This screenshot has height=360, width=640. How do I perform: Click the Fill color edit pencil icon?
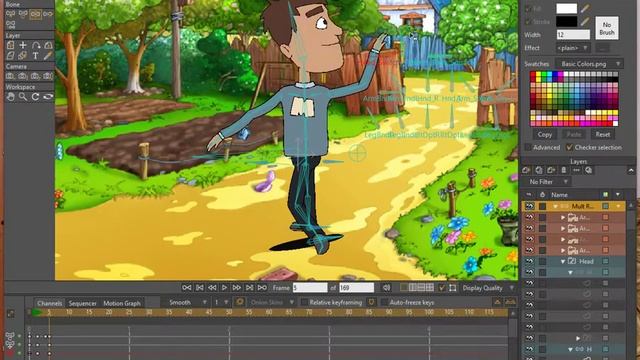585,9
